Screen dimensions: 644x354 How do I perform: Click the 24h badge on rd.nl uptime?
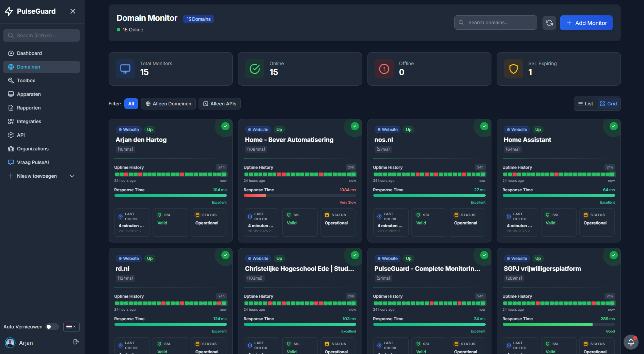(221, 296)
